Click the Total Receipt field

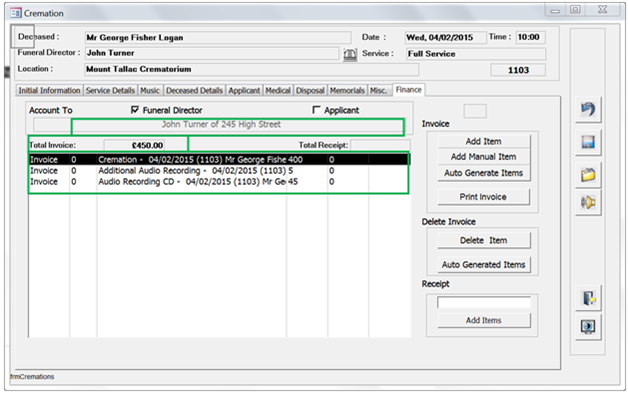pyautogui.click(x=380, y=145)
